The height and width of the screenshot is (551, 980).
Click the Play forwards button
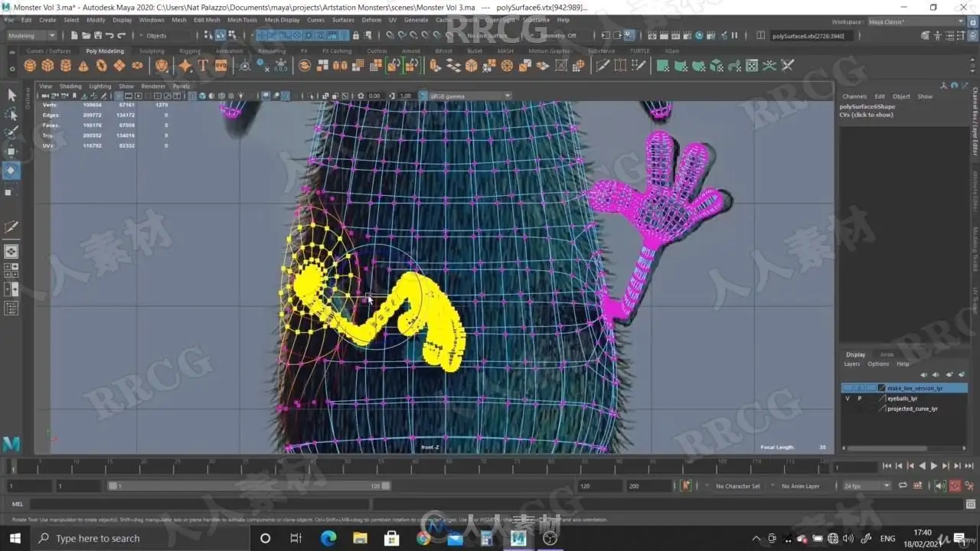coord(933,466)
